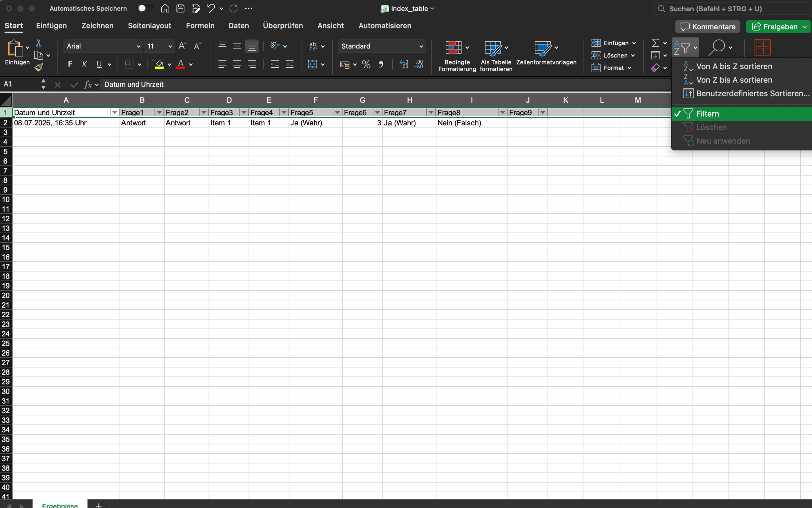Click the Redo arrow icon
The width and height of the screenshot is (812, 508).
pyautogui.click(x=233, y=8)
